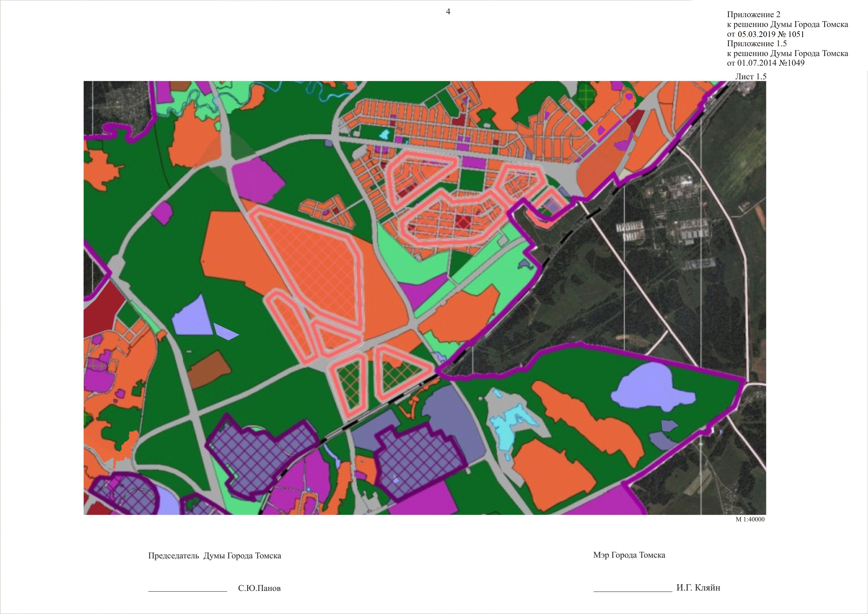868x614 pixels.
Task: Click the 'М 1:40000' scale label
Action: (x=750, y=519)
